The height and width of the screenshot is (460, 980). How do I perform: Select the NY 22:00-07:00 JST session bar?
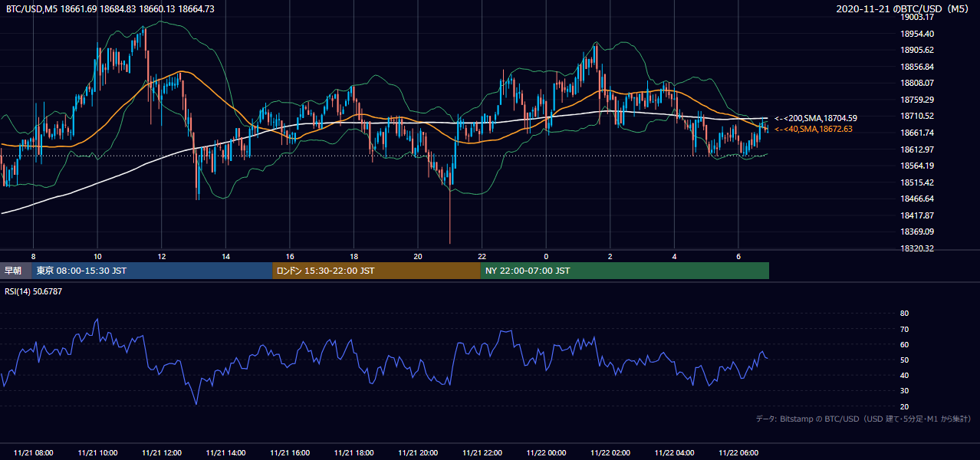coord(625,271)
